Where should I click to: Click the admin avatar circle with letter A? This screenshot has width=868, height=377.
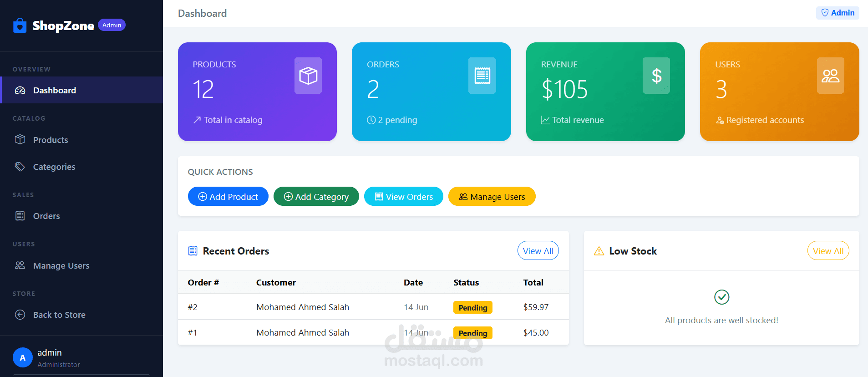(23, 357)
